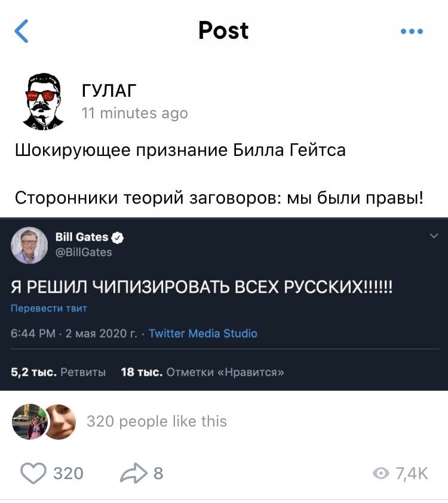Open the 320 people like this list
The height and width of the screenshot is (503, 448).
[x=157, y=421]
